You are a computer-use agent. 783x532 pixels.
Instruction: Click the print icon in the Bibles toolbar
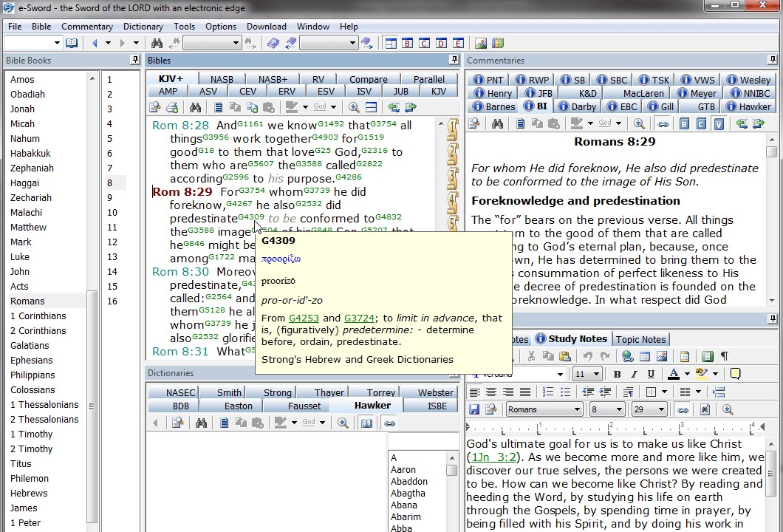point(172,107)
